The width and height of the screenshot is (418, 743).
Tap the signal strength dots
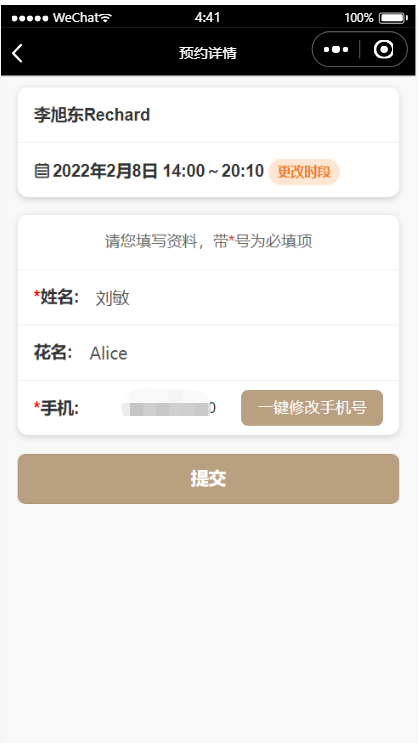[x=30, y=18]
